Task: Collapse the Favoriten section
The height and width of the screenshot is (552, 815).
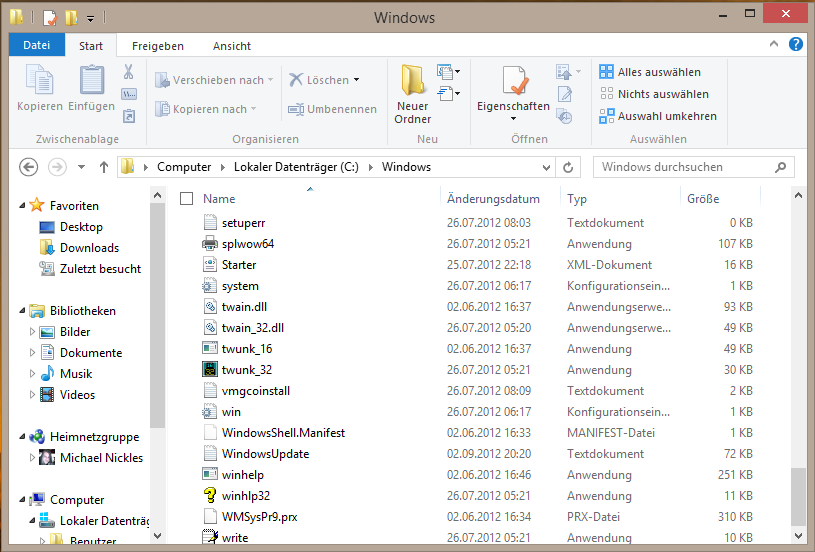Action: click(x=22, y=206)
